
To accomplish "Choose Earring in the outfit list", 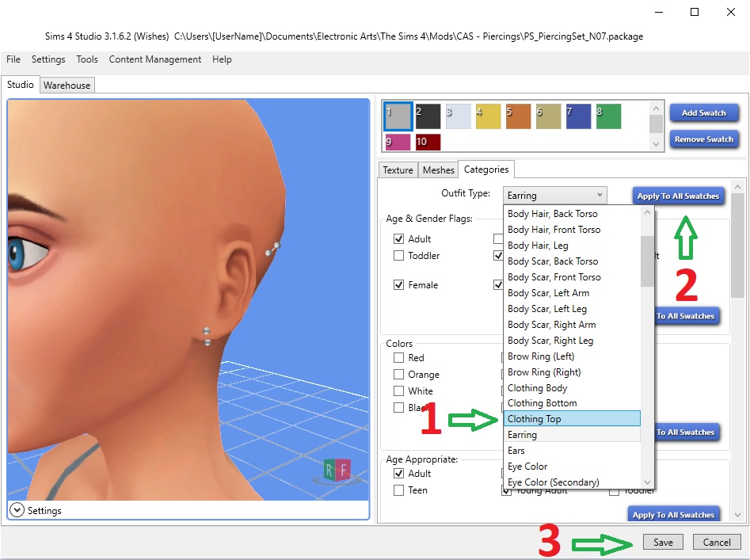I will (x=572, y=434).
